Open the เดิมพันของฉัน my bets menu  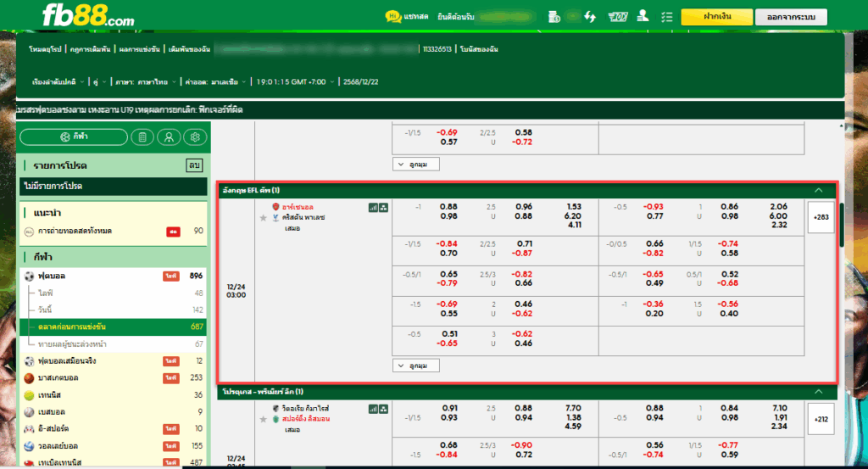click(x=189, y=49)
